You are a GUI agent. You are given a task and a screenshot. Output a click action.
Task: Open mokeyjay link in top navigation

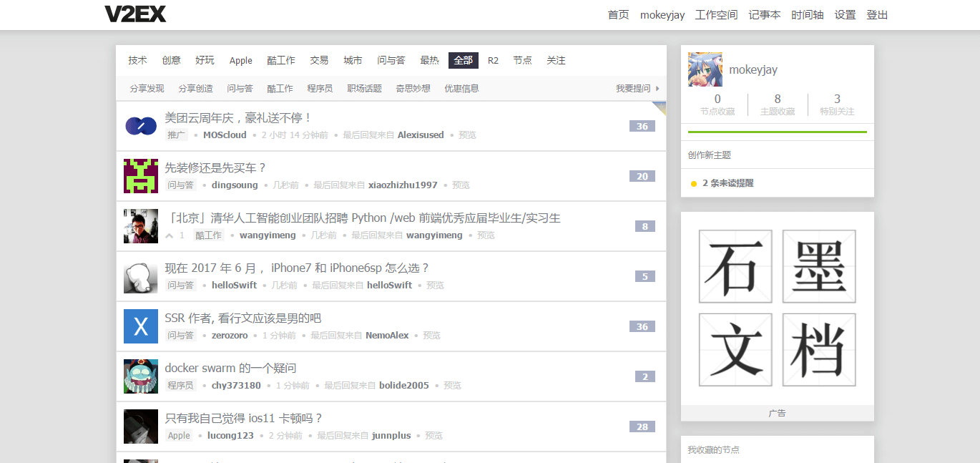pyautogui.click(x=662, y=15)
